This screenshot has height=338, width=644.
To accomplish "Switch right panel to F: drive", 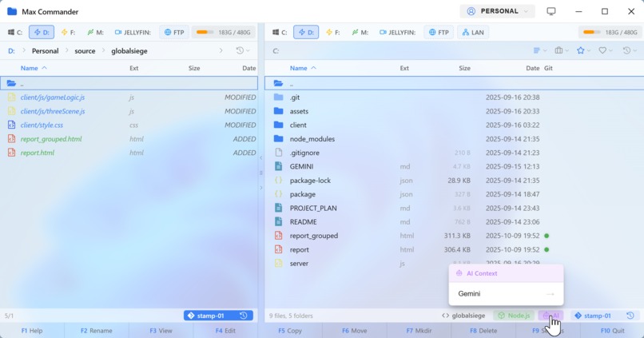I will tap(332, 33).
